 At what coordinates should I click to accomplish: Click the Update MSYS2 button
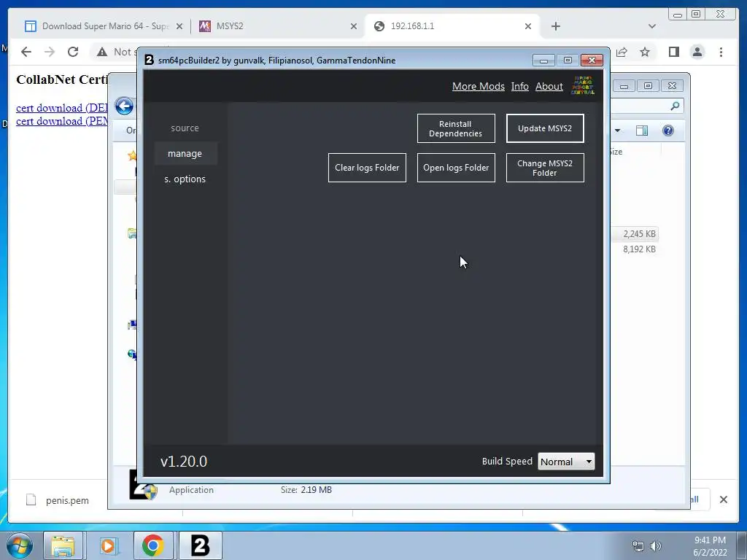point(544,128)
